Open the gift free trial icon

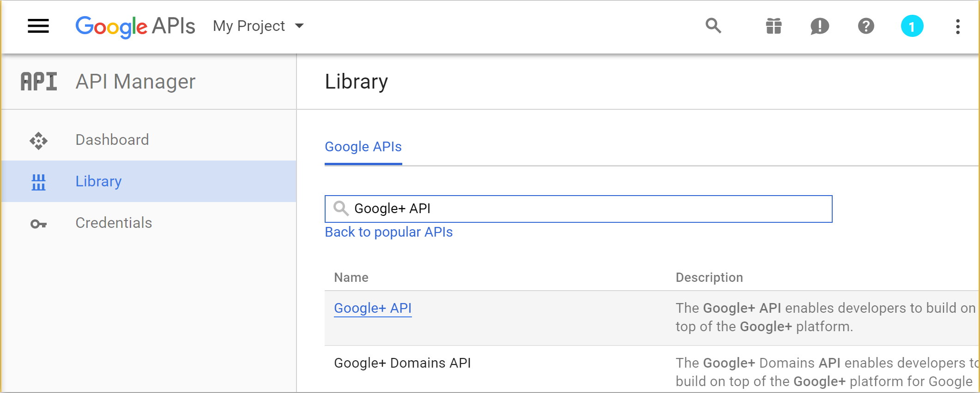[x=774, y=26]
